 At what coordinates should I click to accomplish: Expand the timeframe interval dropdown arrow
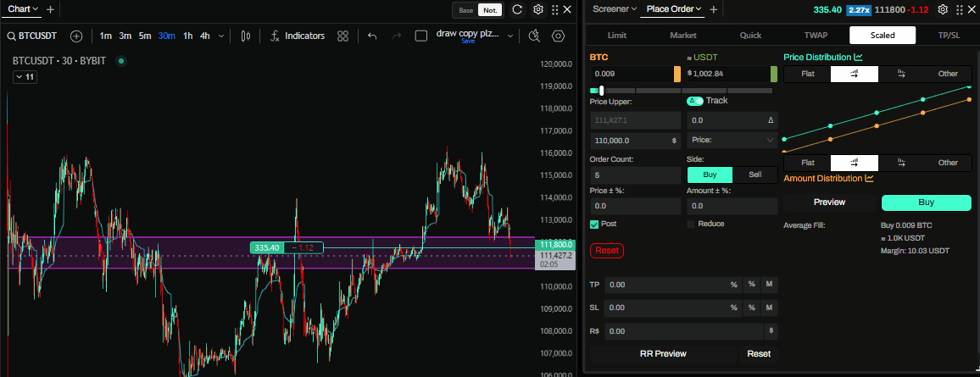click(x=222, y=36)
